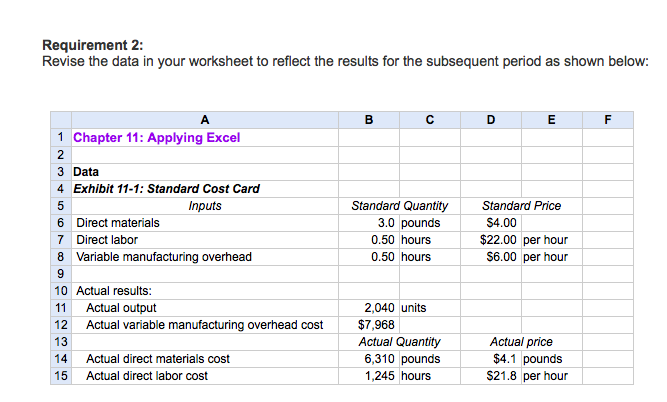The height and width of the screenshot is (402, 667).
Task: Select the $22.00 standard price cell
Action: click(491, 240)
